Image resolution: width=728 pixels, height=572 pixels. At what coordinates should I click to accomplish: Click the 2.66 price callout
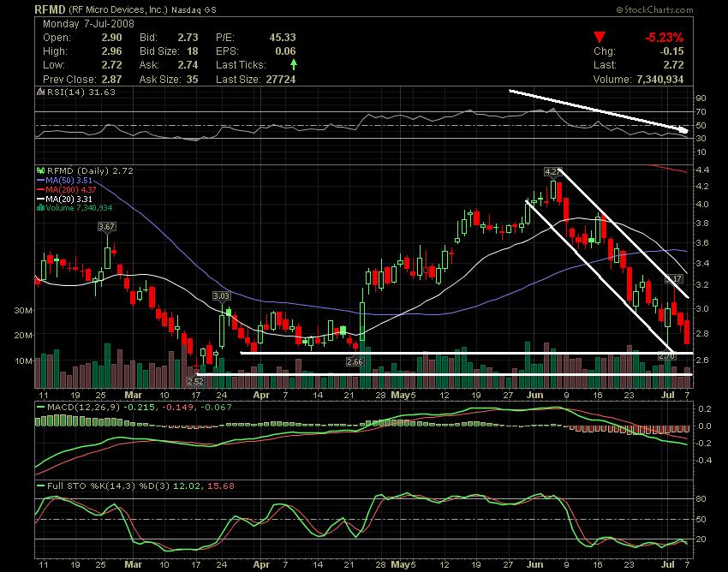tap(355, 361)
